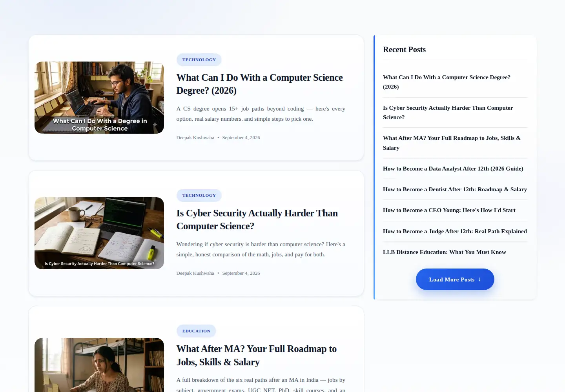The width and height of the screenshot is (565, 392).
Task: Open article title 'What After MA? Your Full Roadmap'
Action: (257, 355)
